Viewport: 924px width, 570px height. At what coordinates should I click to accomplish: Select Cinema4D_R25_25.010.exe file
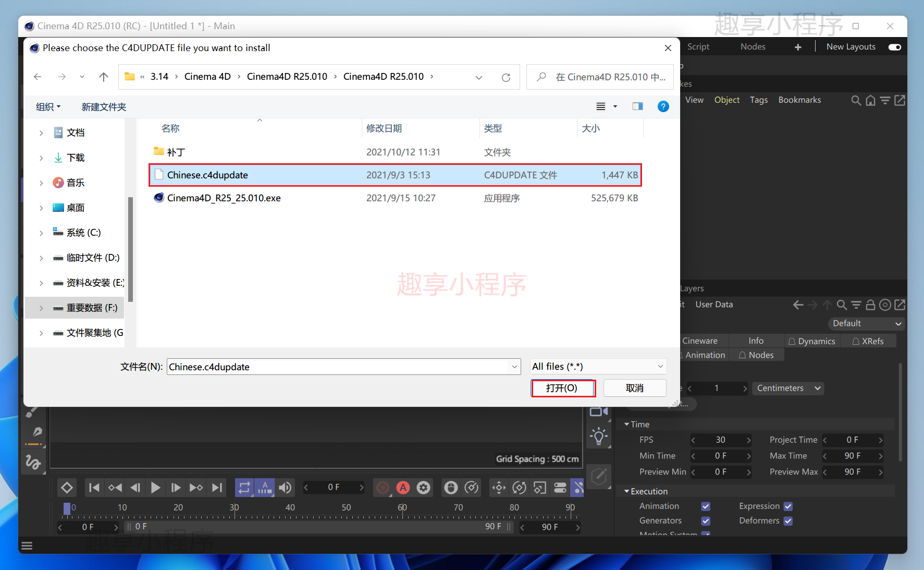click(396, 198)
